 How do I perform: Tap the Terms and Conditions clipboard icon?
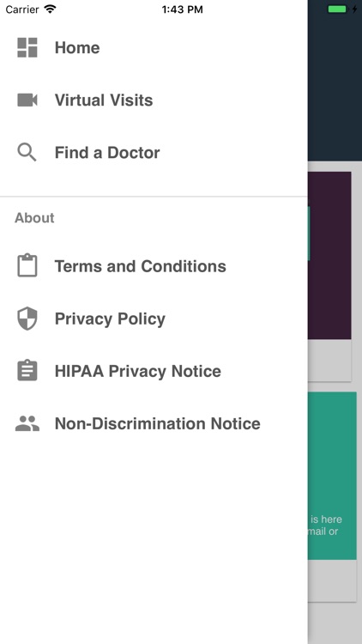click(x=27, y=265)
